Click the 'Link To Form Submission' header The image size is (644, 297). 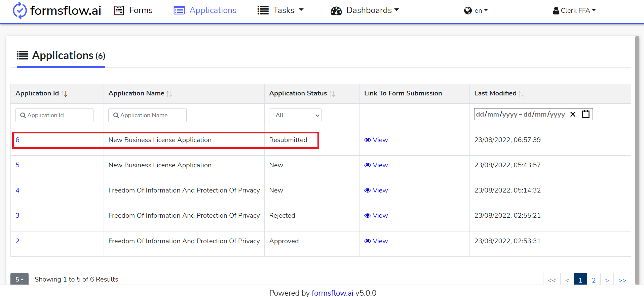pyautogui.click(x=403, y=93)
